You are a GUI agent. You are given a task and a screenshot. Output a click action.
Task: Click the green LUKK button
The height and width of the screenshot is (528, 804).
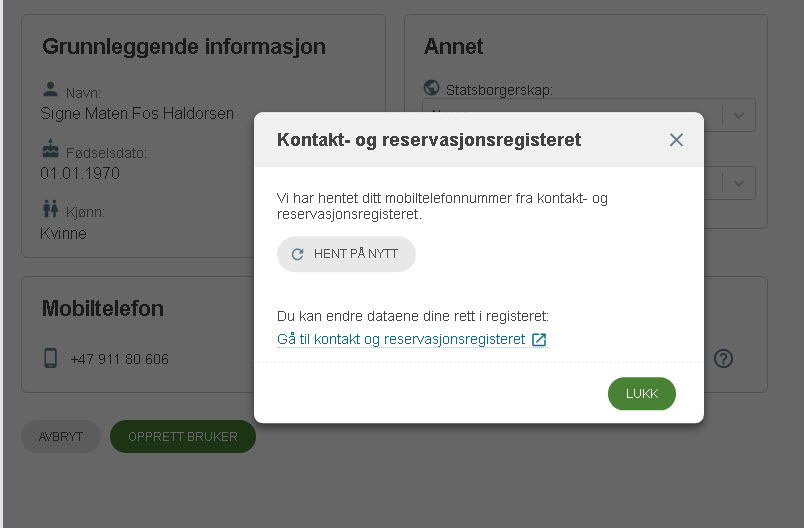pyautogui.click(x=641, y=394)
